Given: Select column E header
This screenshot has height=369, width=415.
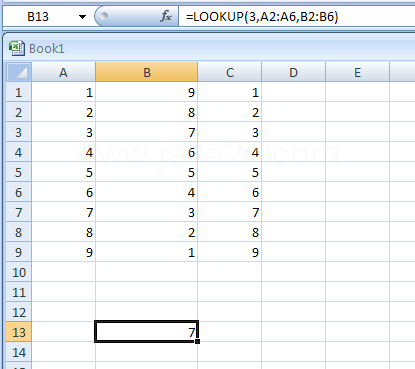Looking at the screenshot, I should (357, 72).
